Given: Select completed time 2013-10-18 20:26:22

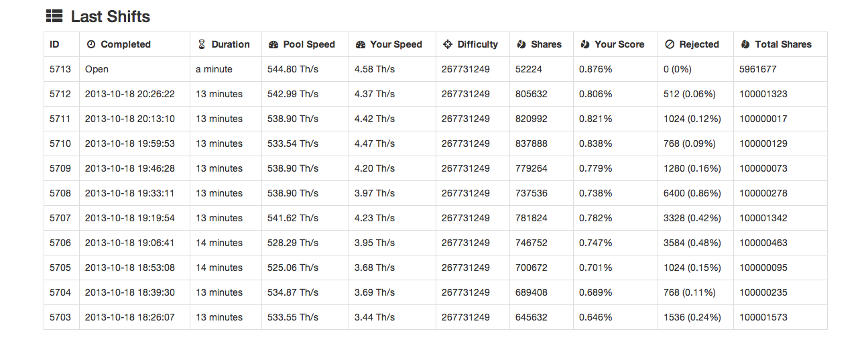Looking at the screenshot, I should (130, 94).
